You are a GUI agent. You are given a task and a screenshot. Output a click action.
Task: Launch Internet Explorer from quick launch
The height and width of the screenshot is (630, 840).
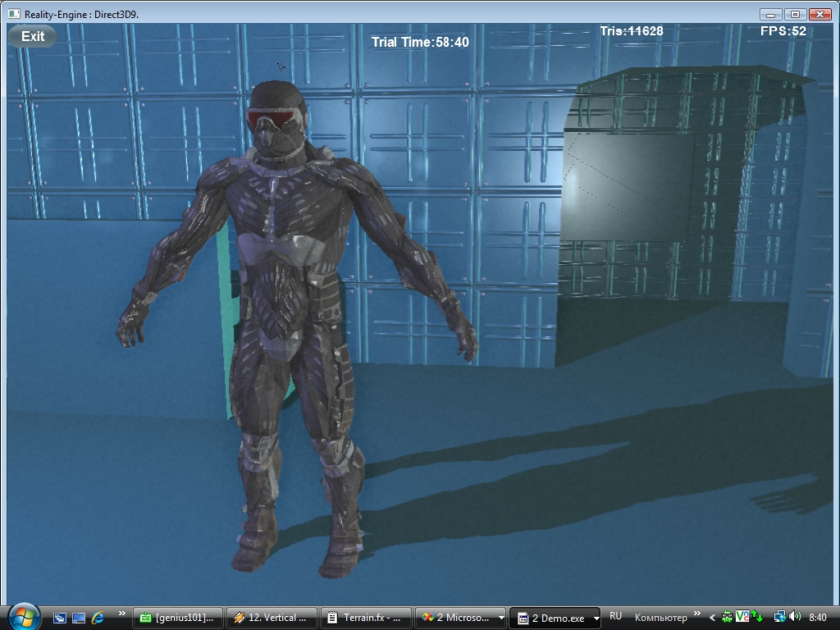pyautogui.click(x=98, y=618)
